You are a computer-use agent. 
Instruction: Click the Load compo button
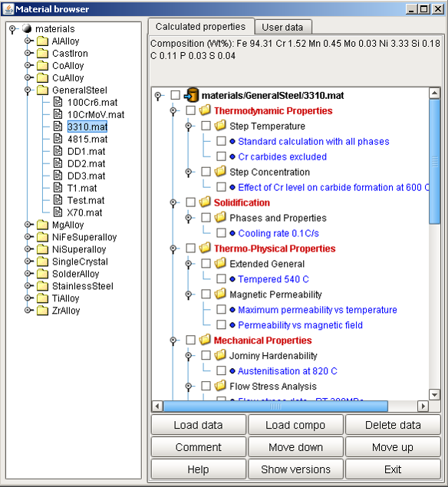295,425
